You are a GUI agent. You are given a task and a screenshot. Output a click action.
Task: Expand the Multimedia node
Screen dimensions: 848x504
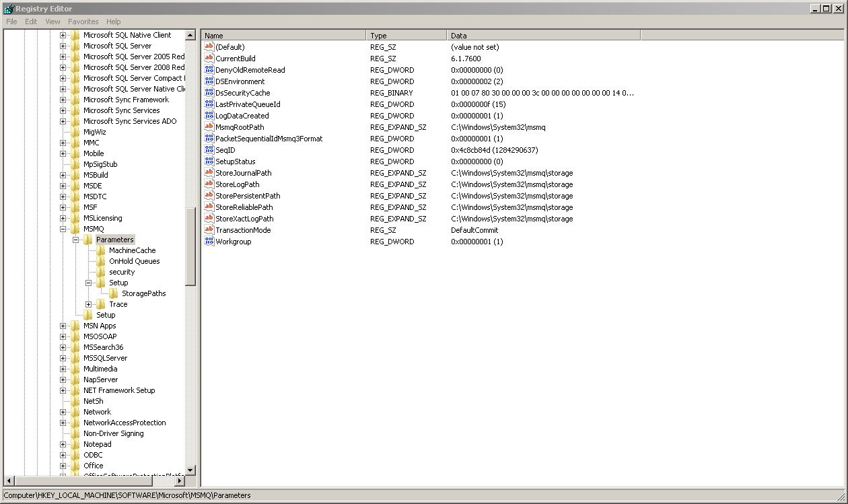tap(63, 369)
